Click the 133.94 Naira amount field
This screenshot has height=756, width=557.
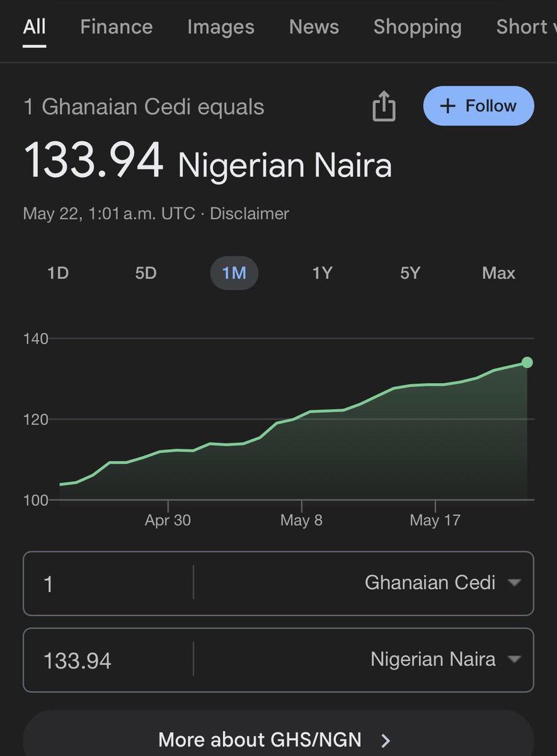click(108, 660)
